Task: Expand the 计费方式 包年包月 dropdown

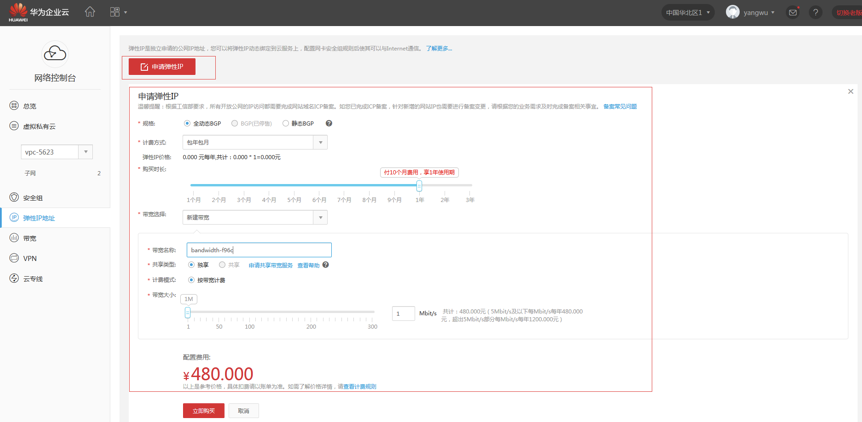Action: (320, 143)
